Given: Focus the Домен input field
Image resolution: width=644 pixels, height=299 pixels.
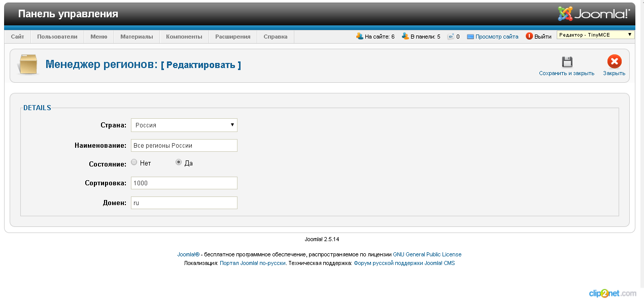Looking at the screenshot, I should [x=184, y=203].
